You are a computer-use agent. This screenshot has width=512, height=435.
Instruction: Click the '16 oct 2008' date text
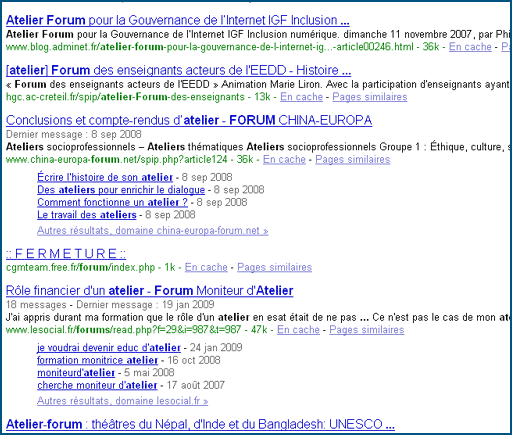(x=194, y=360)
